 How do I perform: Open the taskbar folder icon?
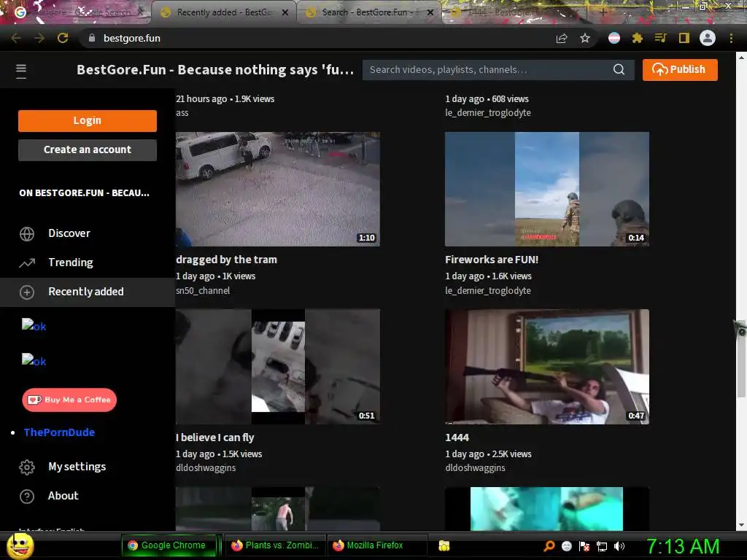click(x=444, y=545)
